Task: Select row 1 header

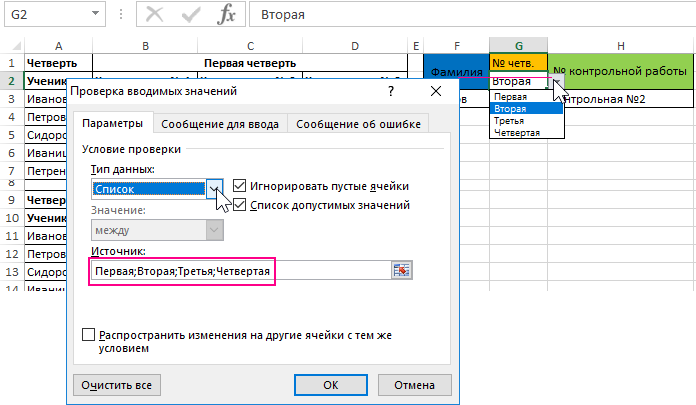Action: (12, 63)
